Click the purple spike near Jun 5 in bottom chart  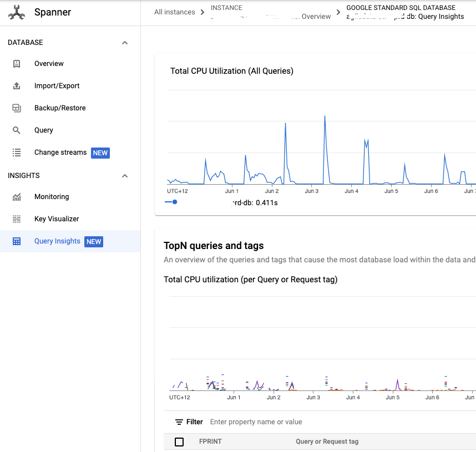[397, 384]
